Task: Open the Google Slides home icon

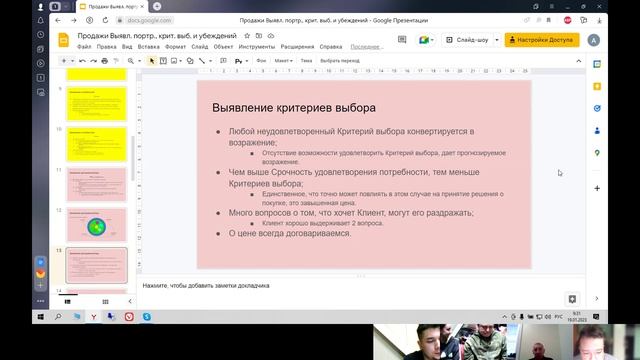Action: point(63,40)
